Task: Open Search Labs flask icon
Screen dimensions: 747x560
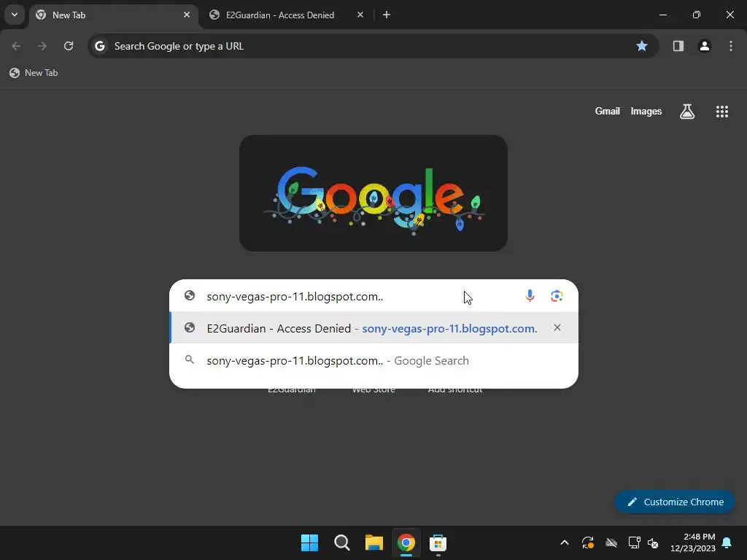Action: (687, 112)
